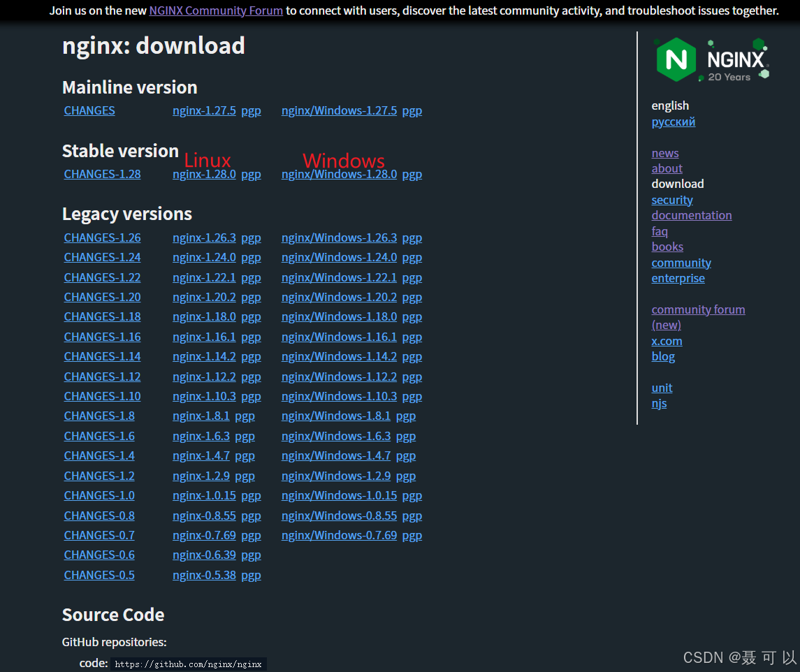
Task: Download stable nginx-1.28.0 for Linux
Action: (203, 174)
